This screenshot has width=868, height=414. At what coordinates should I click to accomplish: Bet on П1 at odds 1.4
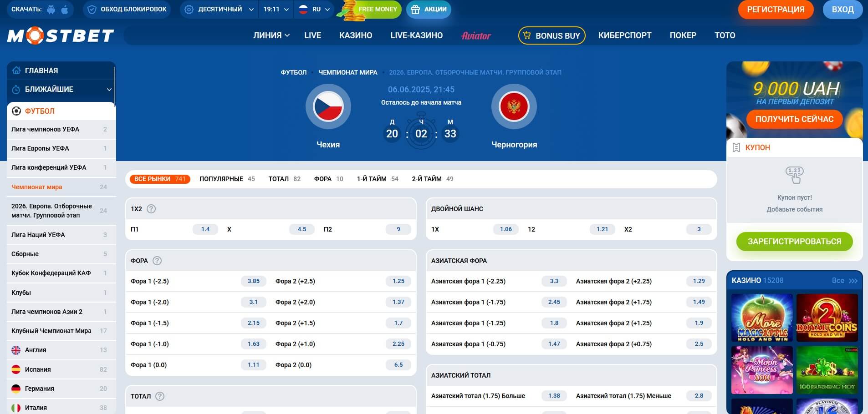205,229
